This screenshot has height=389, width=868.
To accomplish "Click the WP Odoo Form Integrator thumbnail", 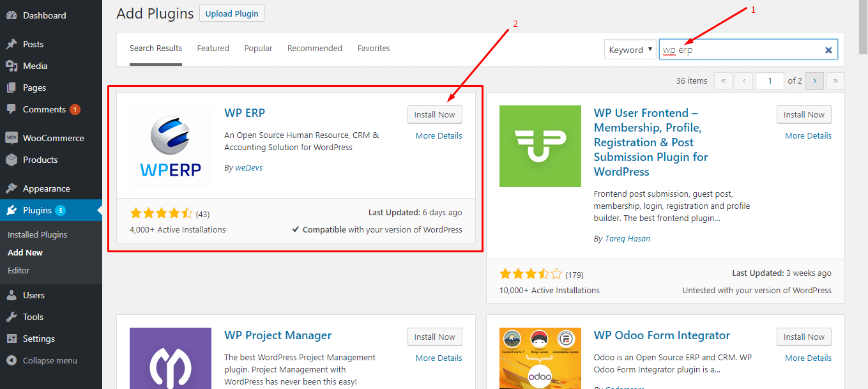I will (540, 358).
